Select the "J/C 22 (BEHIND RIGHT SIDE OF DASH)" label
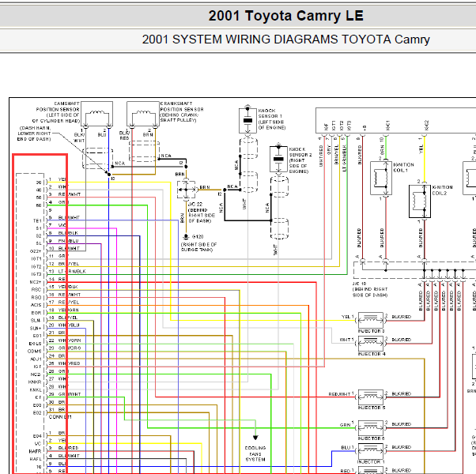The width and height of the screenshot is (476, 474). click(202, 213)
